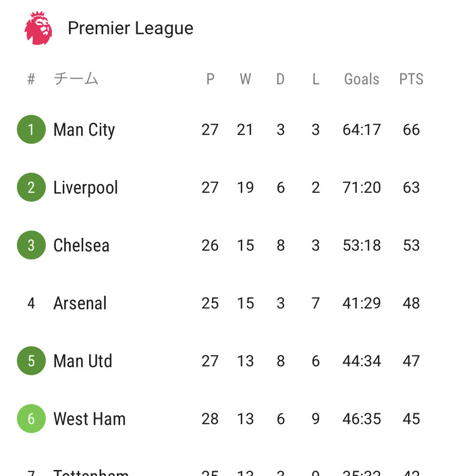Viewport: 452px width, 476px height.
Task: Tap Man Utd team name
Action: [82, 361]
